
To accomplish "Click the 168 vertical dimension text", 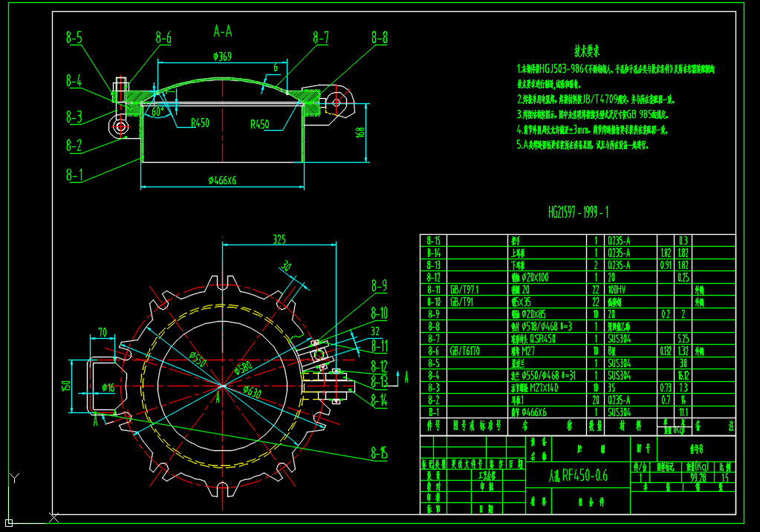I will (360, 132).
